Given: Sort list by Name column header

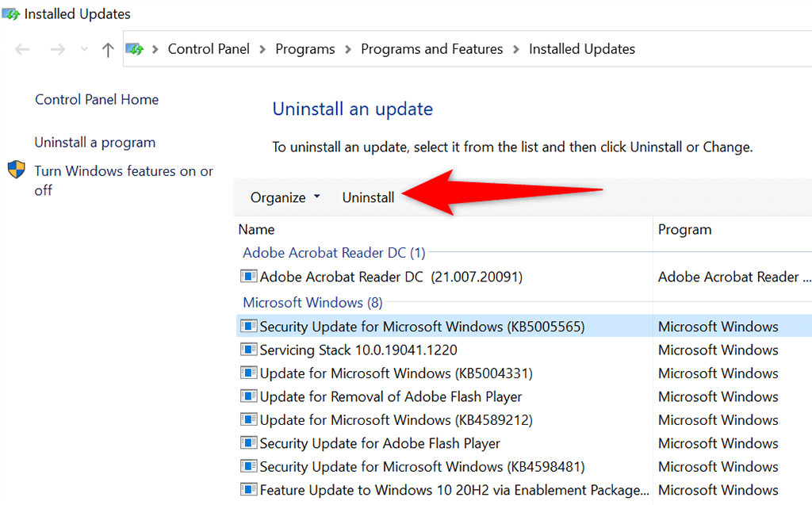Looking at the screenshot, I should coord(256,229).
